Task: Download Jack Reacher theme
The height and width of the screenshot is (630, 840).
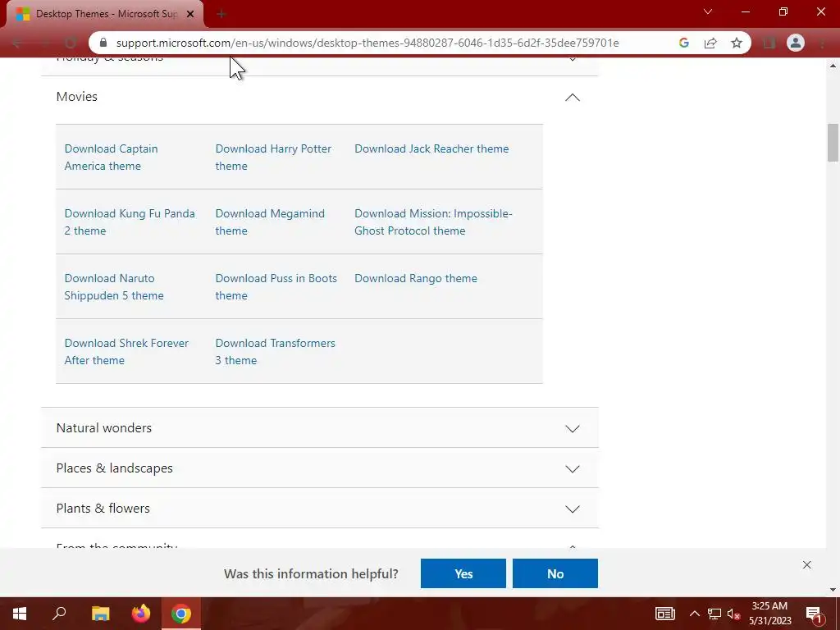Action: (431, 148)
